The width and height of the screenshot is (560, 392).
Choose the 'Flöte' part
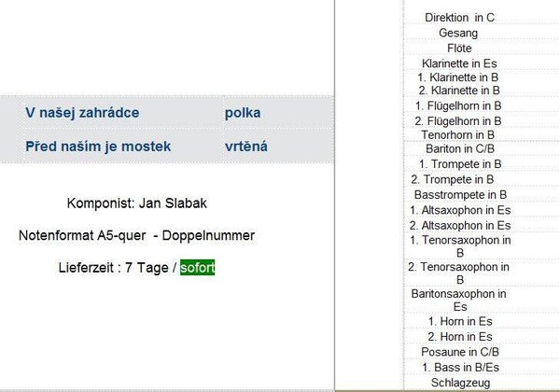click(x=459, y=48)
